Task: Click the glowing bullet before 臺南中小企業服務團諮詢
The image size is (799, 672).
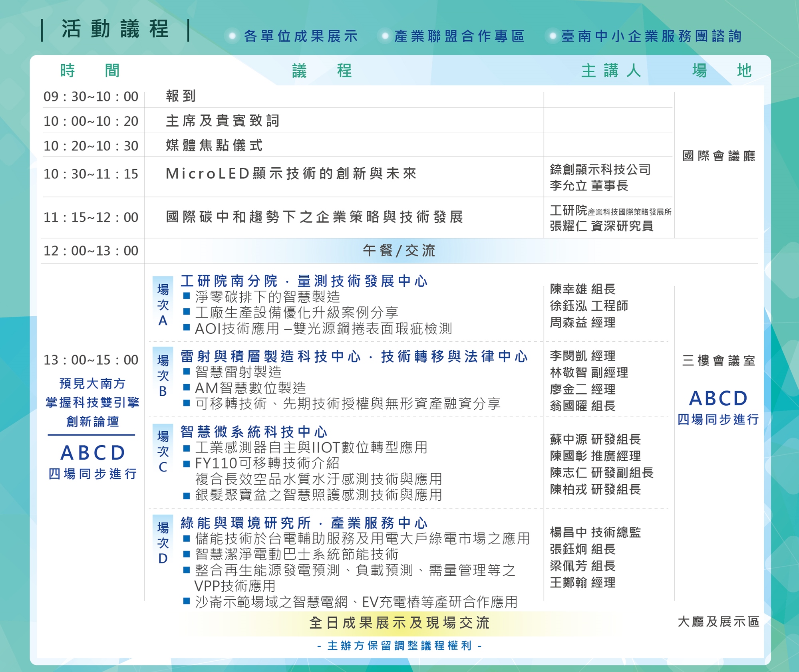Action: 553,36
